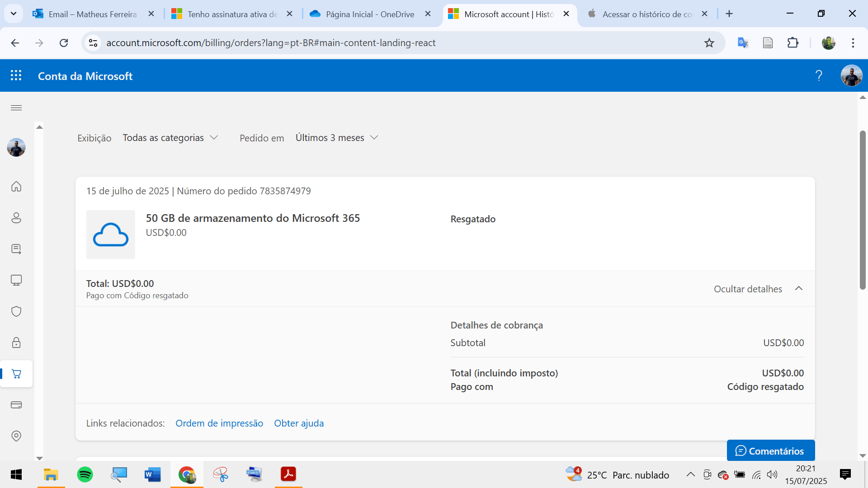
Task: Open Privacy shield icon in sidebar
Action: click(x=16, y=311)
